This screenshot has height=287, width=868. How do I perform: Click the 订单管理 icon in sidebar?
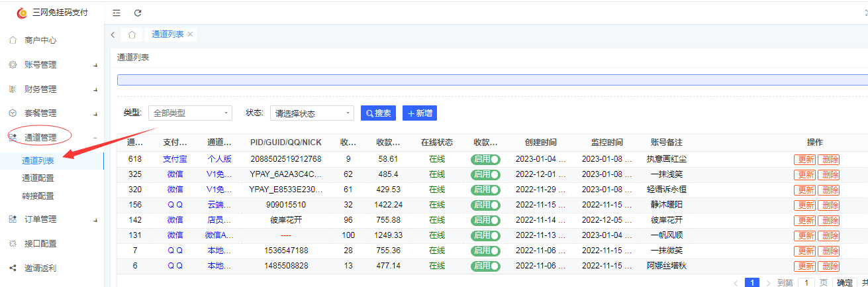tap(13, 219)
